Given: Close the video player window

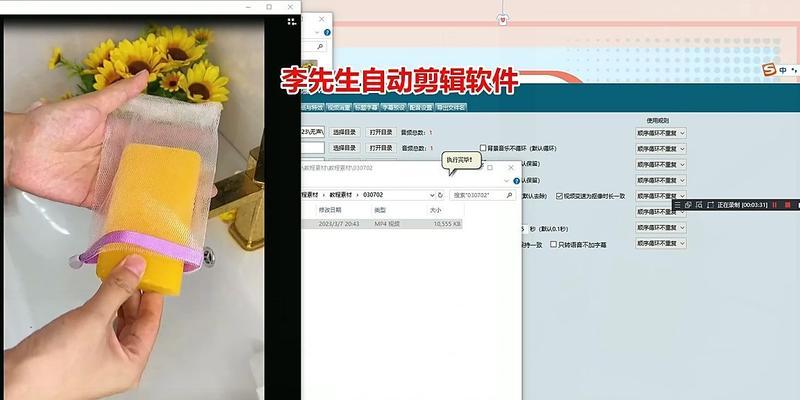Looking at the screenshot, I should 290,7.
